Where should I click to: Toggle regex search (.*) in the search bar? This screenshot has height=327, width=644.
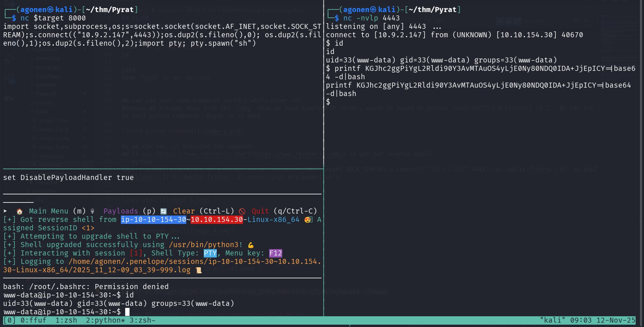pyautogui.click(x=517, y=21)
